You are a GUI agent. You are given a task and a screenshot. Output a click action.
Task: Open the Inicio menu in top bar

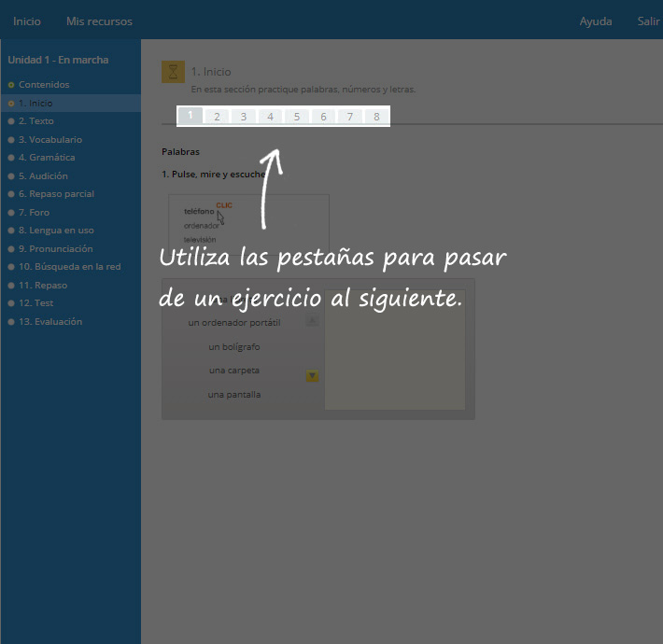point(27,21)
